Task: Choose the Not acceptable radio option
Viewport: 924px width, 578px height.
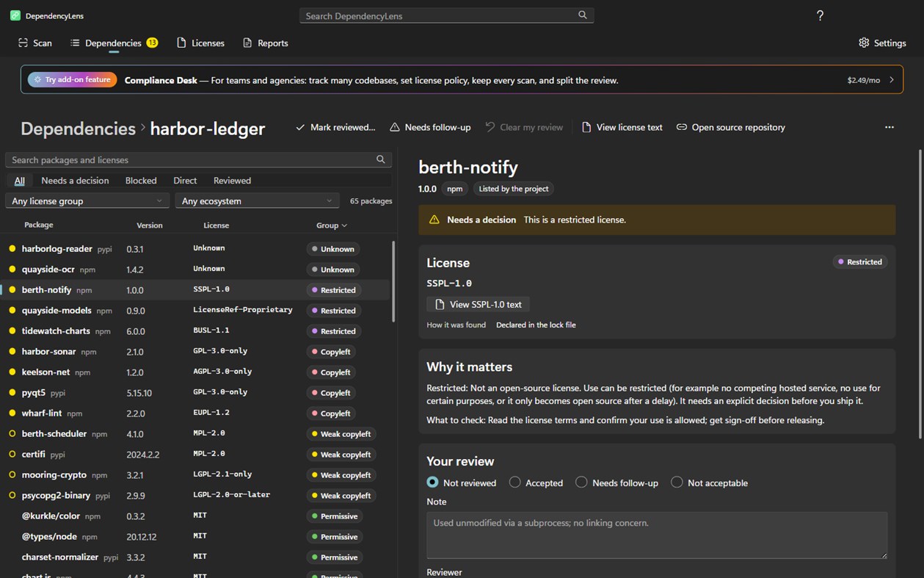Action: (677, 483)
